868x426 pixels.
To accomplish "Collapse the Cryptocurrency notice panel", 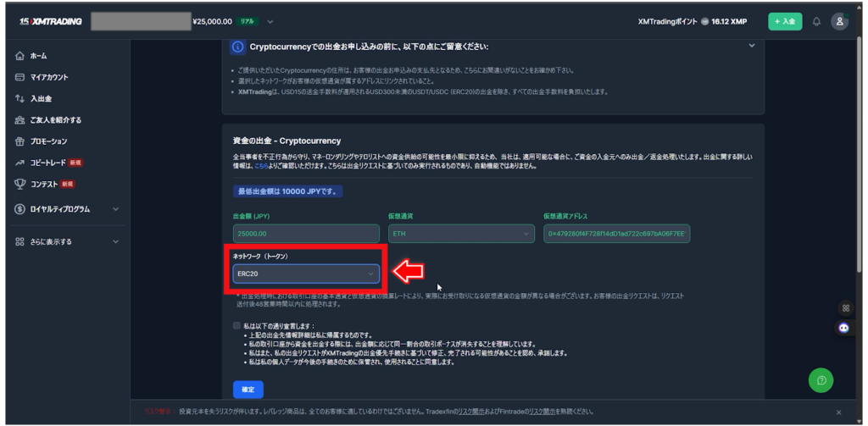I will 751,46.
